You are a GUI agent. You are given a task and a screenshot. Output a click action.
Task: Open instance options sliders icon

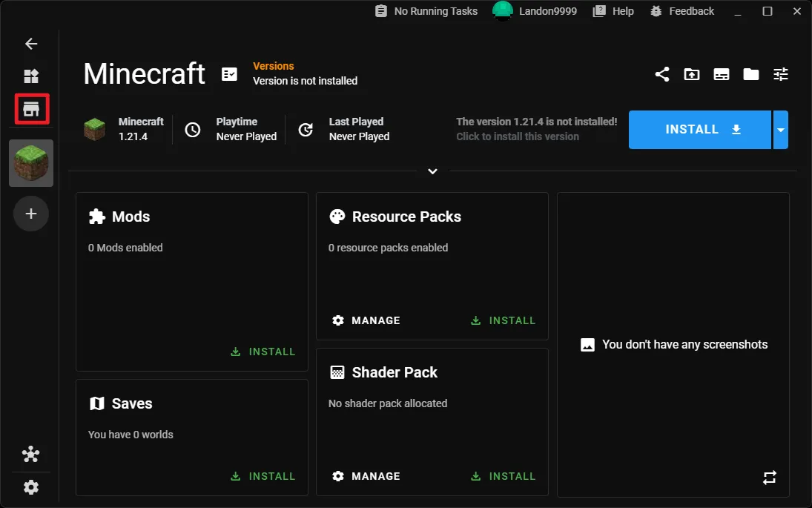781,75
